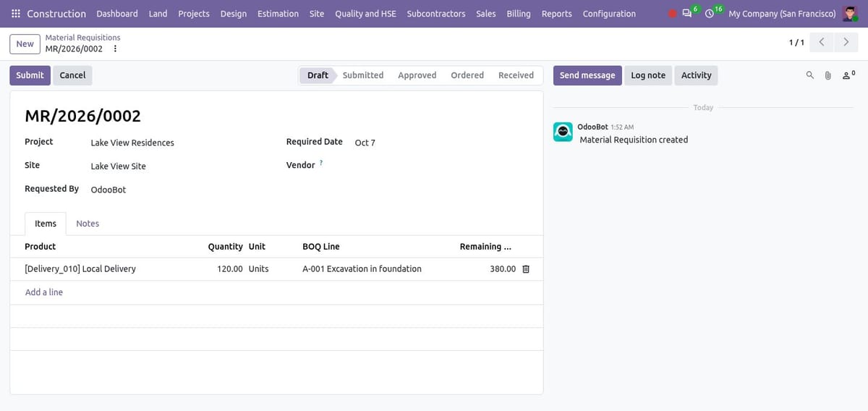Open the apps grid home menu icon

[x=16, y=14]
